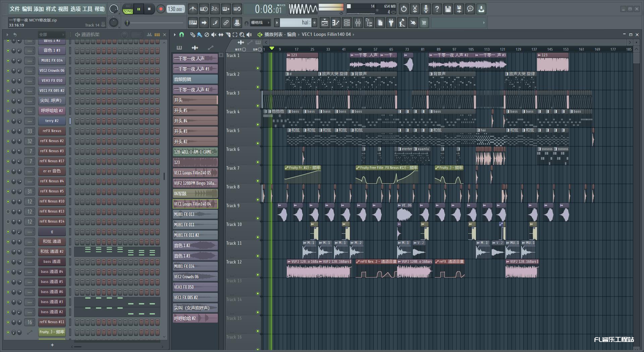Open the tempo tapper icon
644x352 pixels.
[402, 23]
